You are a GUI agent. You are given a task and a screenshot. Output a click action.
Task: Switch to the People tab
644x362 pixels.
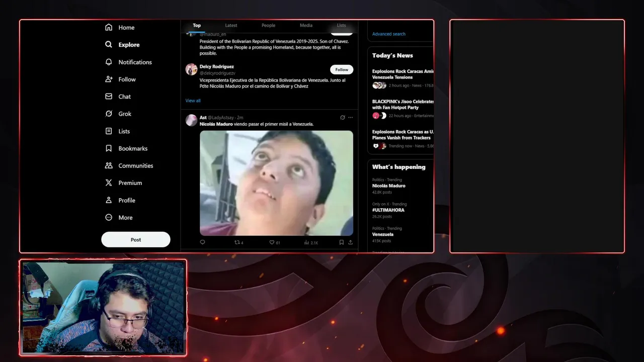pos(268,26)
